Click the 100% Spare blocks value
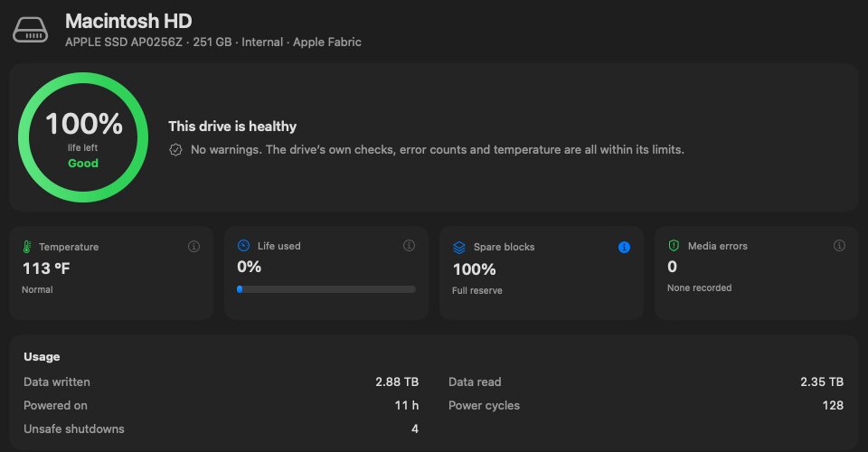This screenshot has height=452, width=868. pyautogui.click(x=475, y=269)
